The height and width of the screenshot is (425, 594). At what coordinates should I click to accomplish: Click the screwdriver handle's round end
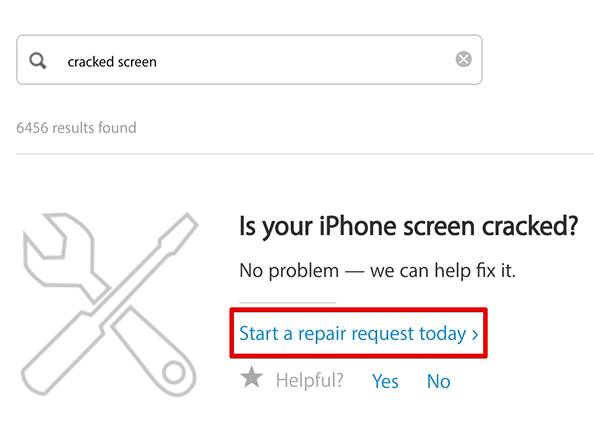tap(174, 373)
